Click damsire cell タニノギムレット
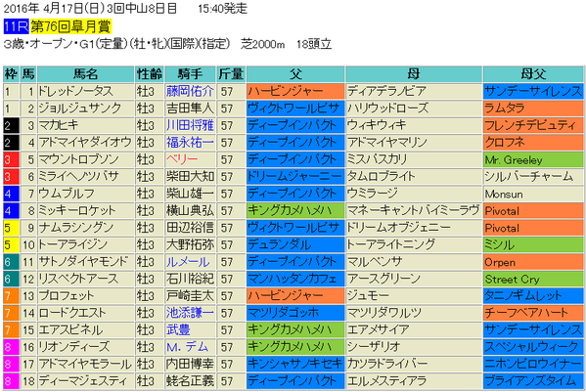586x392 pixels. click(533, 296)
